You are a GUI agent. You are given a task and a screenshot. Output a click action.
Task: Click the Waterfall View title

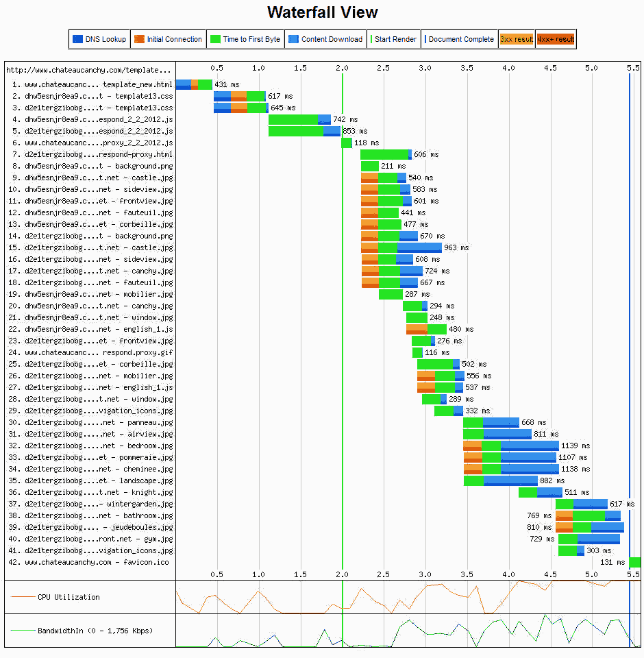click(x=322, y=12)
